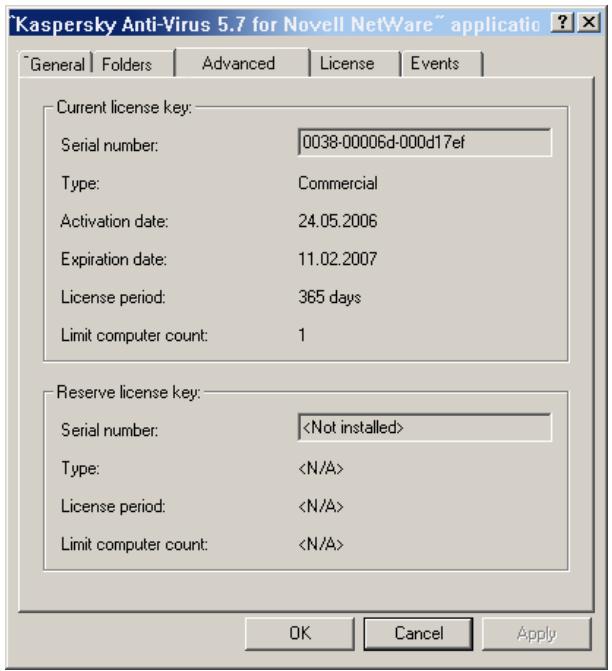Click the Activation date label
This screenshot has width=612, height=671.
coord(114,221)
